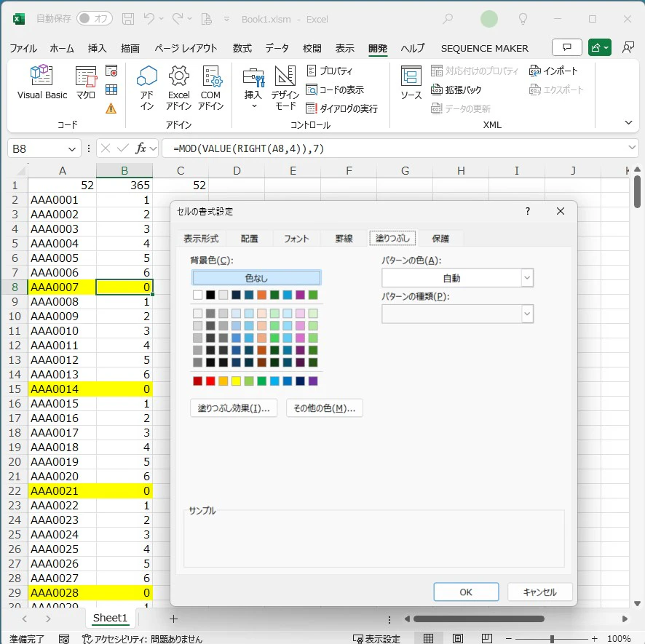Screen dimensions: 645x644
Task: Open More Colors (その他の色) button
Action: [325, 408]
